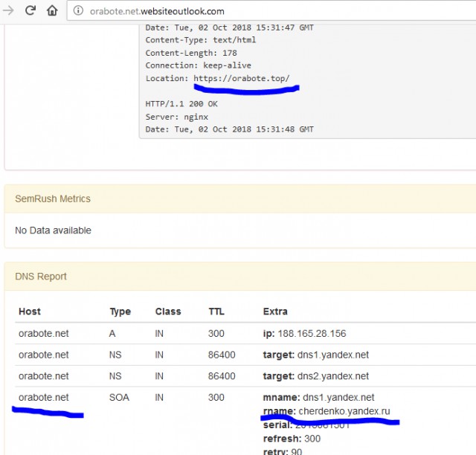476x455 pixels.
Task: Open site information icon in address bar
Action: 78,11
